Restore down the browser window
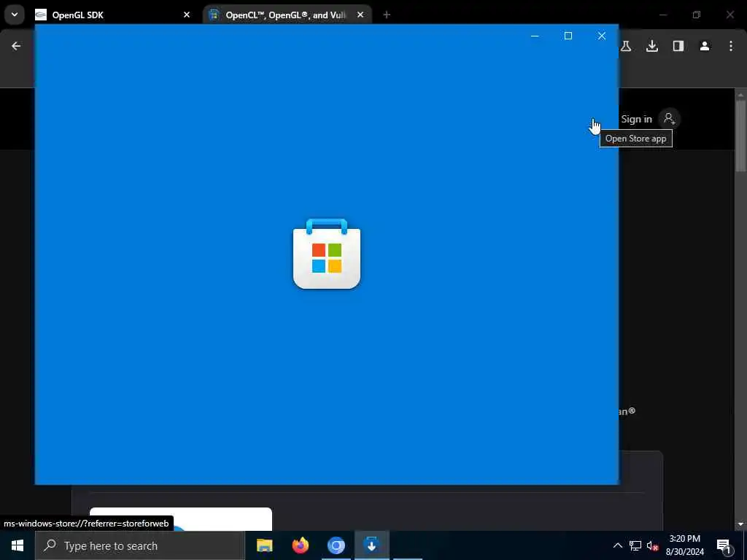 (697, 15)
